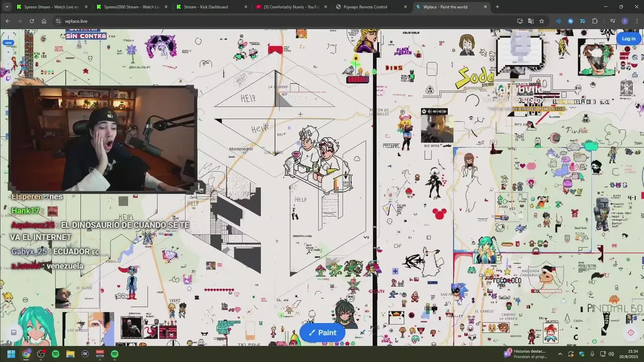Open the OBS taskbar icon
644x362 pixels.
[x=41, y=354]
